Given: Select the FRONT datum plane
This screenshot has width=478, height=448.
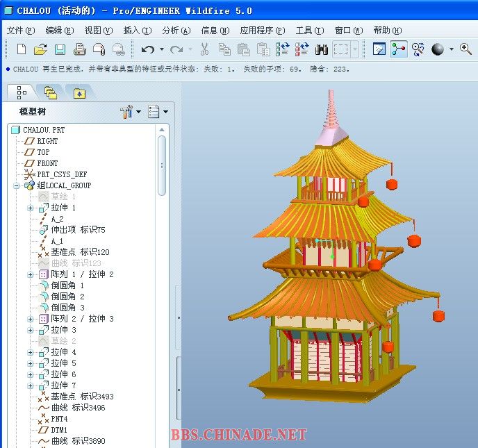Looking at the screenshot, I should 47,163.
